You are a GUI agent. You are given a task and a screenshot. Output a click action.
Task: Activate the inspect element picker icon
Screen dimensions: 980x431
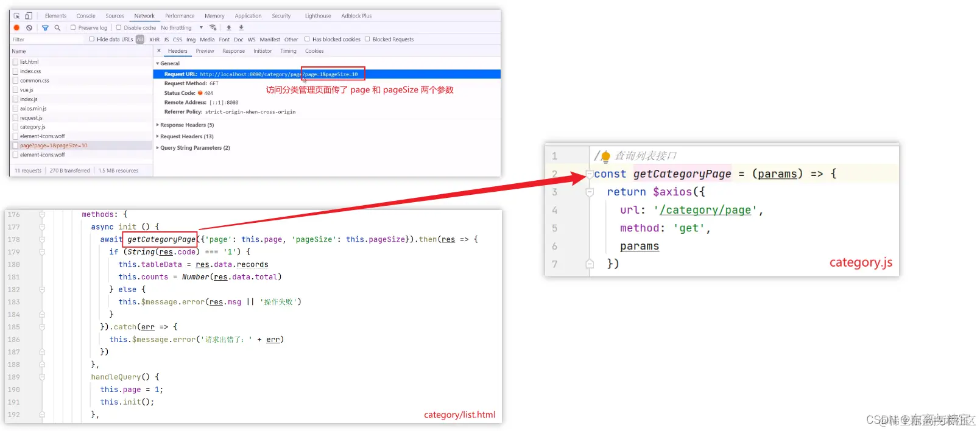(16, 16)
